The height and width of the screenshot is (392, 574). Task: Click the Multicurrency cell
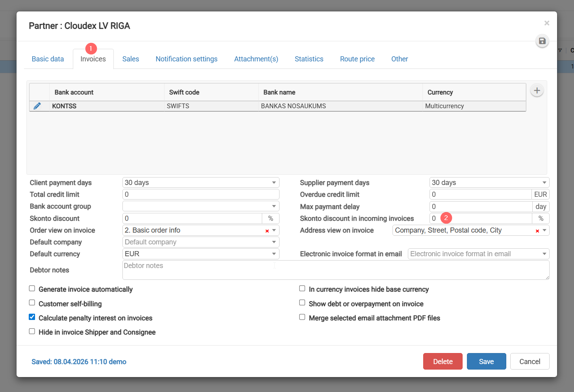(x=474, y=106)
